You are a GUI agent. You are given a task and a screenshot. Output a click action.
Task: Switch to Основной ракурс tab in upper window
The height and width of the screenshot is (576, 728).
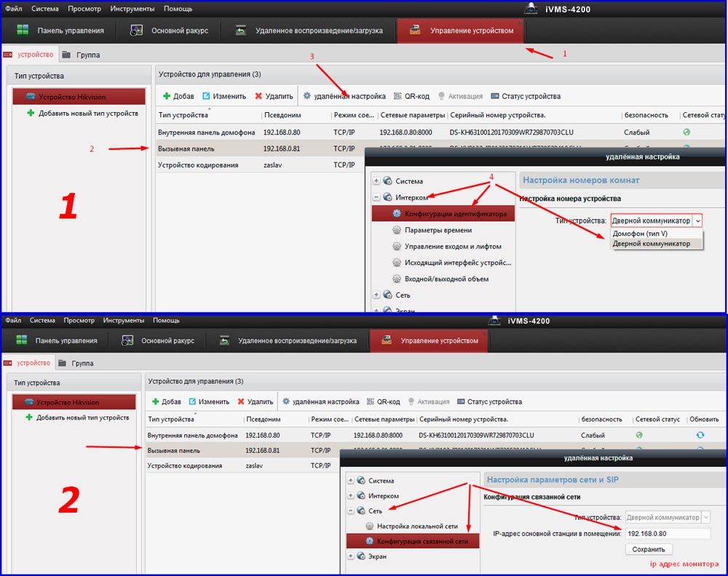pos(137,31)
